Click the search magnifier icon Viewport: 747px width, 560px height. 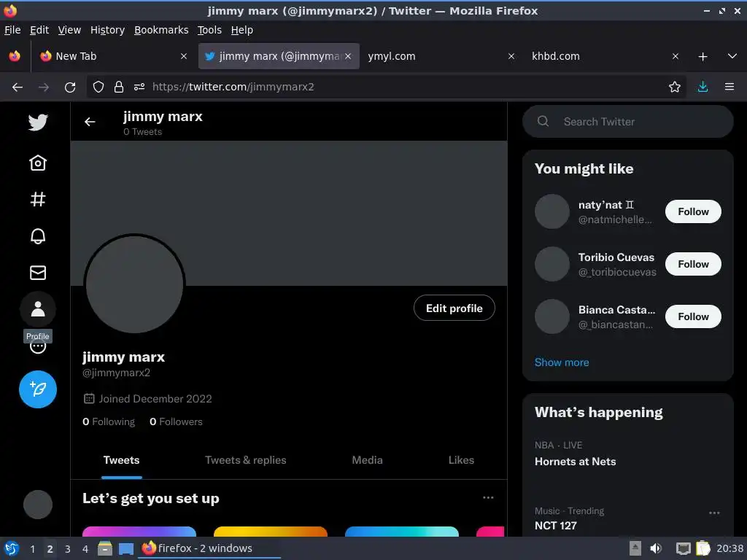tap(543, 121)
